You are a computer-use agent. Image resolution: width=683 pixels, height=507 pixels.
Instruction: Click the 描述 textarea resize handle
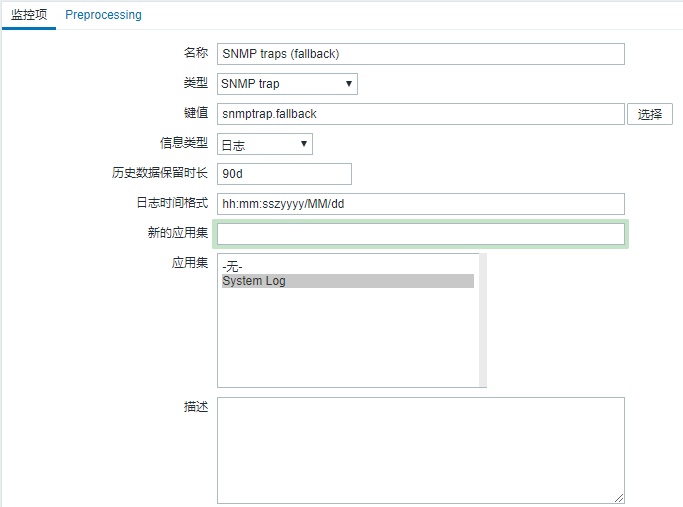pos(619,498)
